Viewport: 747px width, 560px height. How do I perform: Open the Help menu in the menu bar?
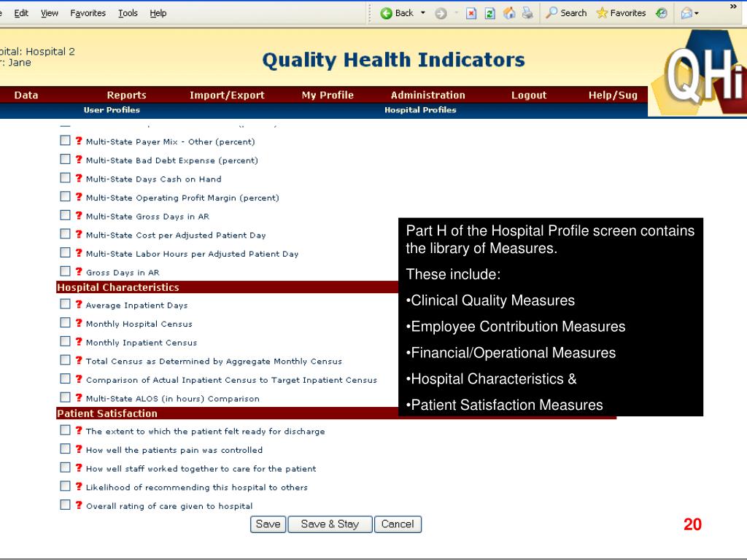(x=158, y=13)
